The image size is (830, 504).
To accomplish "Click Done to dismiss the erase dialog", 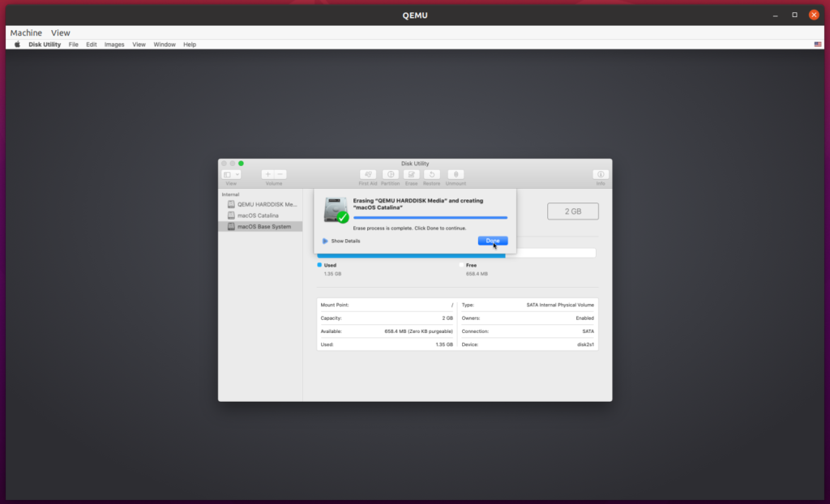I will pyautogui.click(x=493, y=241).
